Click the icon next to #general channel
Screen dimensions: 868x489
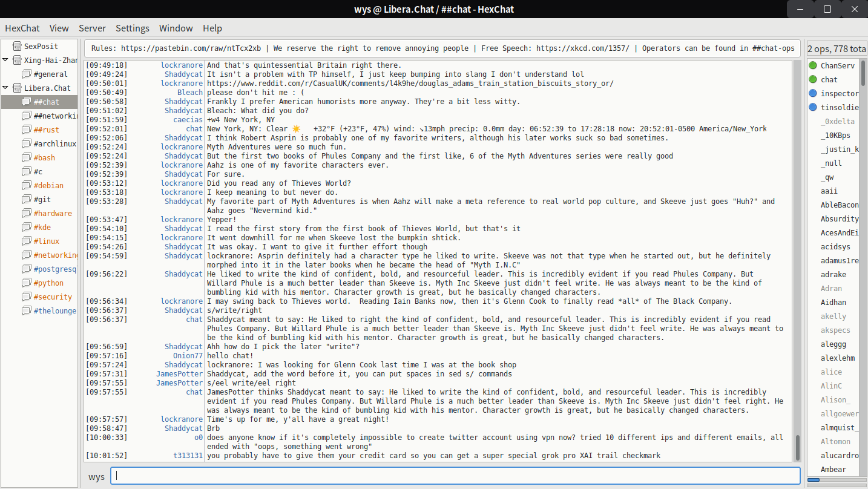pyautogui.click(x=27, y=74)
